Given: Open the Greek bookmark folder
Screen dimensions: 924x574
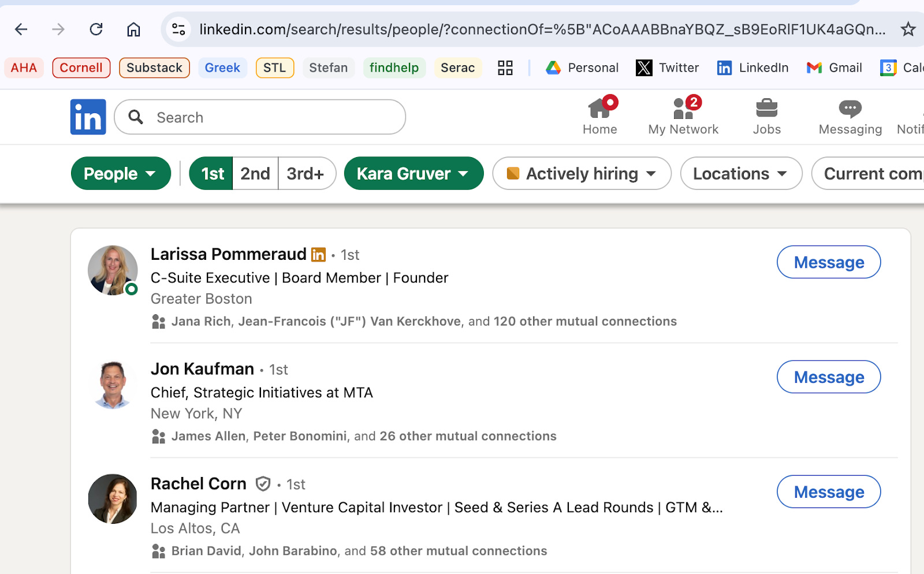Looking at the screenshot, I should click(x=222, y=68).
